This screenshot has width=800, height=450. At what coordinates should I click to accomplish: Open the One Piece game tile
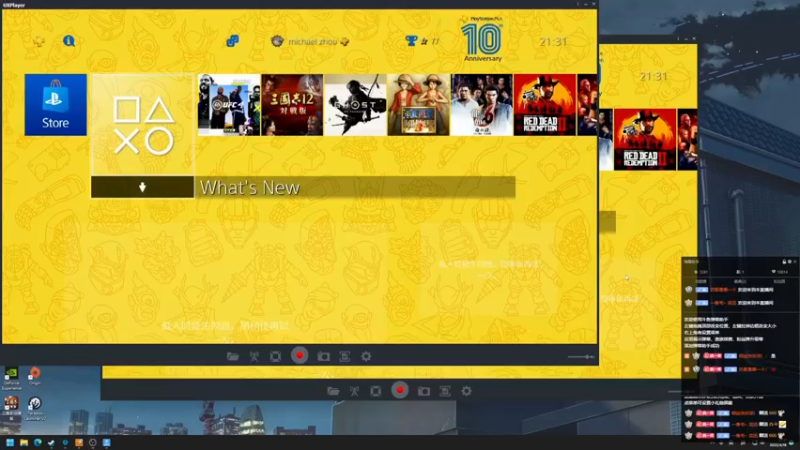(418, 105)
